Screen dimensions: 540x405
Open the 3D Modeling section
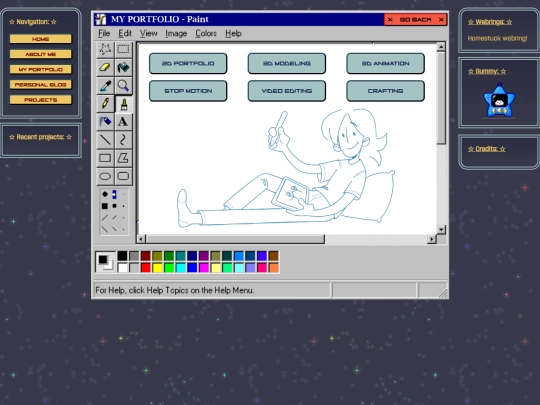[x=287, y=63]
